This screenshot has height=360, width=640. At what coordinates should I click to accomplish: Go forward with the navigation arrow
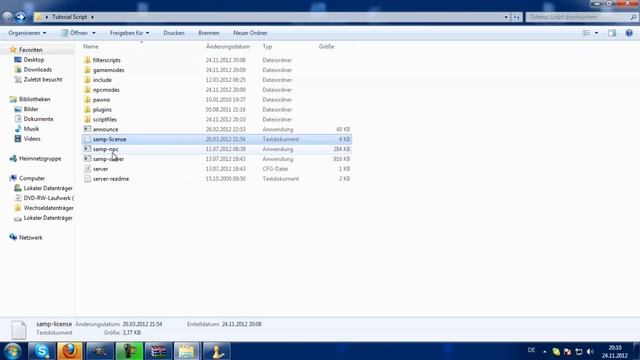pyautogui.click(x=20, y=17)
